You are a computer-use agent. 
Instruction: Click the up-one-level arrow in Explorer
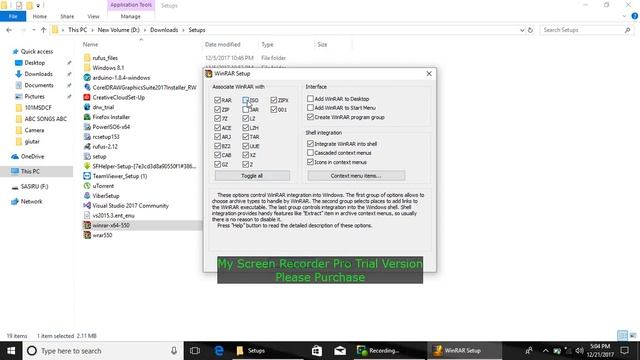click(x=43, y=30)
